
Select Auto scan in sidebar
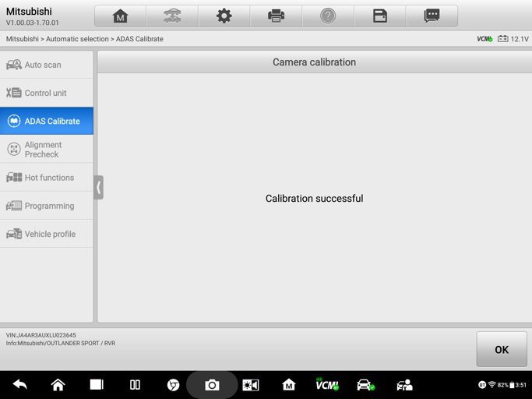coord(47,65)
